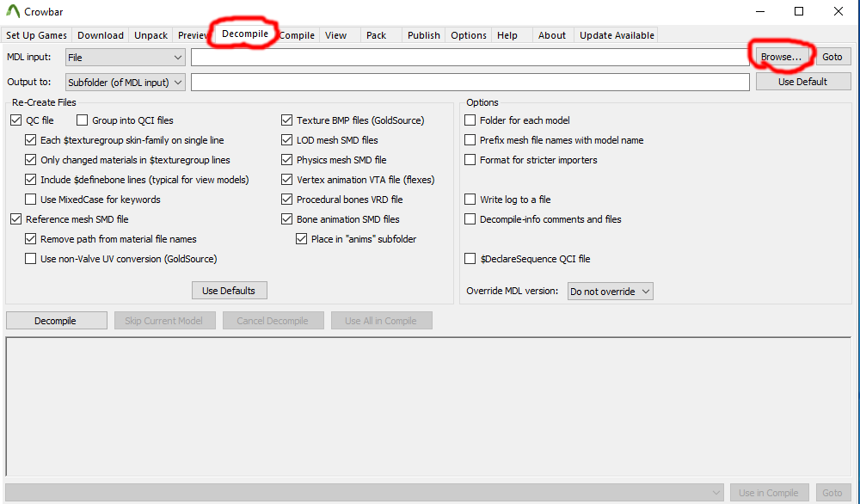Toggle Vertex animation VTA file (flexes)
The width and height of the screenshot is (860, 504).
click(x=287, y=180)
